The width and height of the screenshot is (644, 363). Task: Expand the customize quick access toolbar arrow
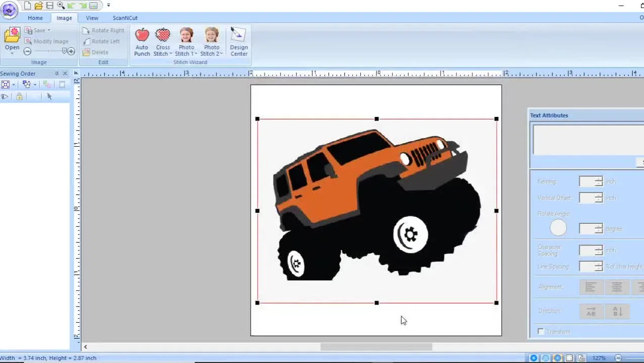click(x=108, y=6)
